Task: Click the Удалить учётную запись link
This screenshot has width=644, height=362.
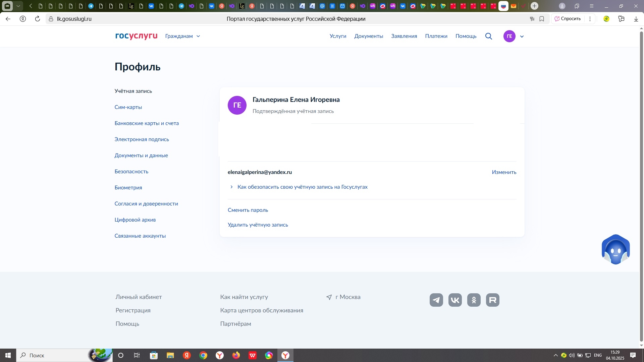Action: click(258, 225)
